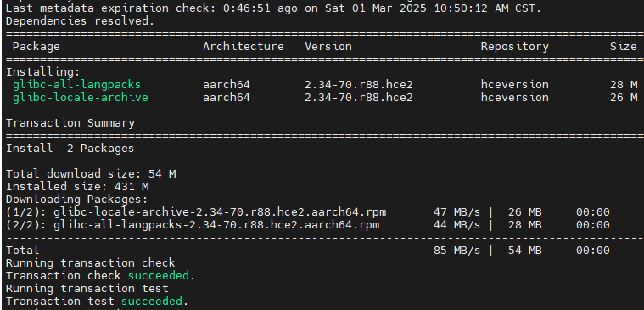Image resolution: width=644 pixels, height=310 pixels.
Task: Select the Architecture column header
Action: pyautogui.click(x=244, y=47)
